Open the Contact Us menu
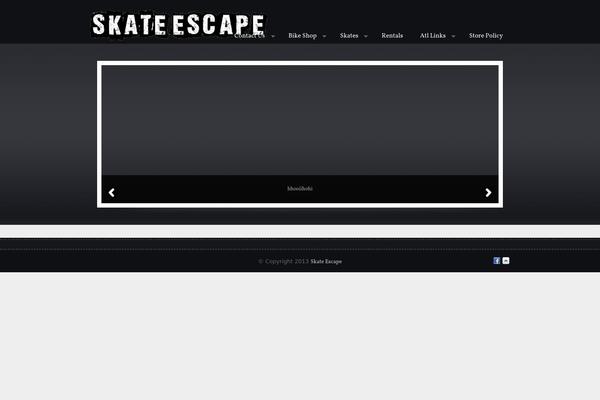 pos(249,36)
